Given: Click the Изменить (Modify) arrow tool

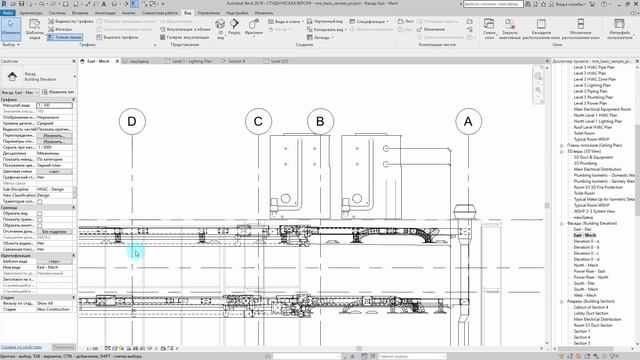Looking at the screenshot, I should 11,28.
